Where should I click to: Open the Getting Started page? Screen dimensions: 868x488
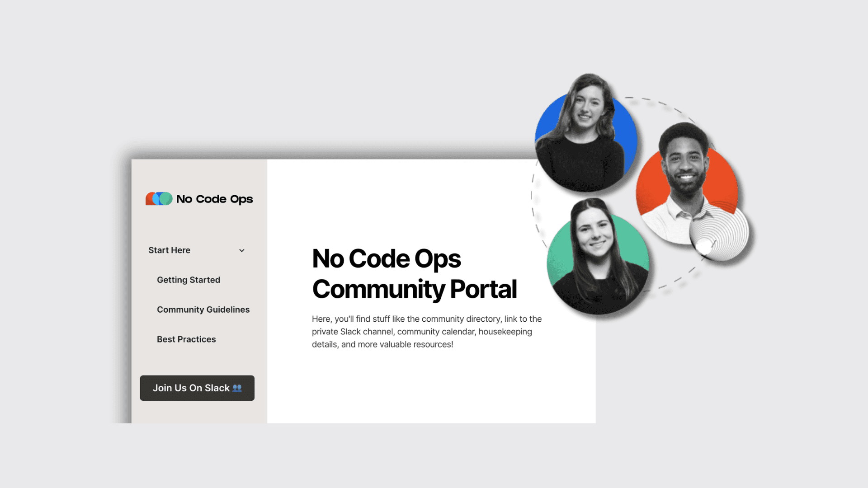click(x=189, y=280)
